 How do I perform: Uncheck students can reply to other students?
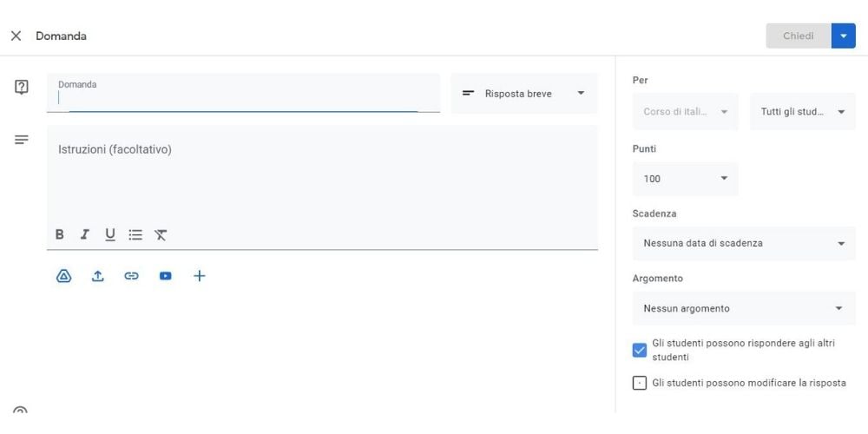pyautogui.click(x=640, y=351)
